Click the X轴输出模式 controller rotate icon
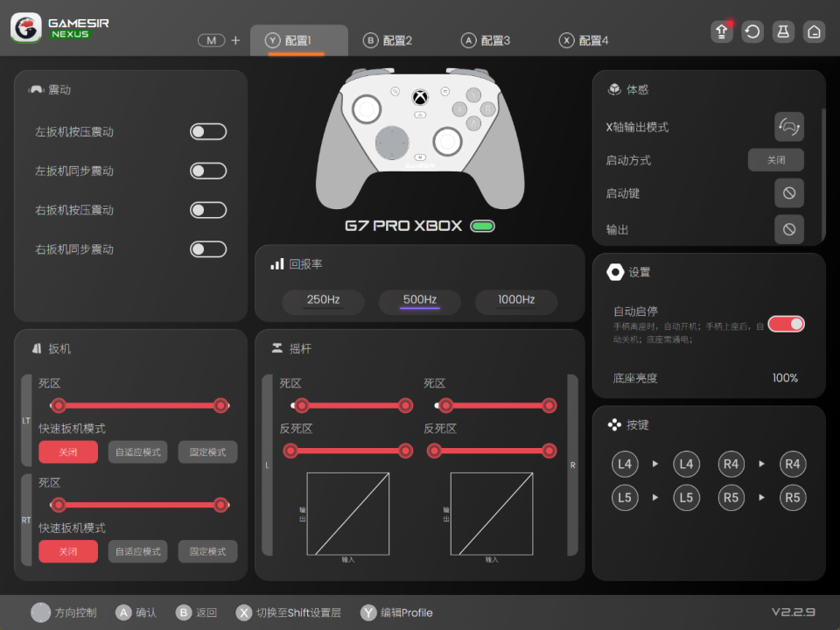840x630 pixels. coord(789,126)
